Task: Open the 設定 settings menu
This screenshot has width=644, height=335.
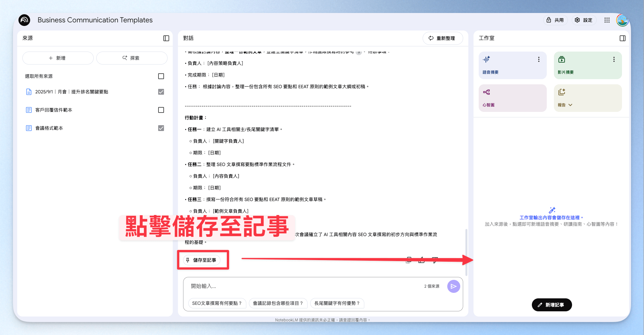Action: tap(584, 20)
